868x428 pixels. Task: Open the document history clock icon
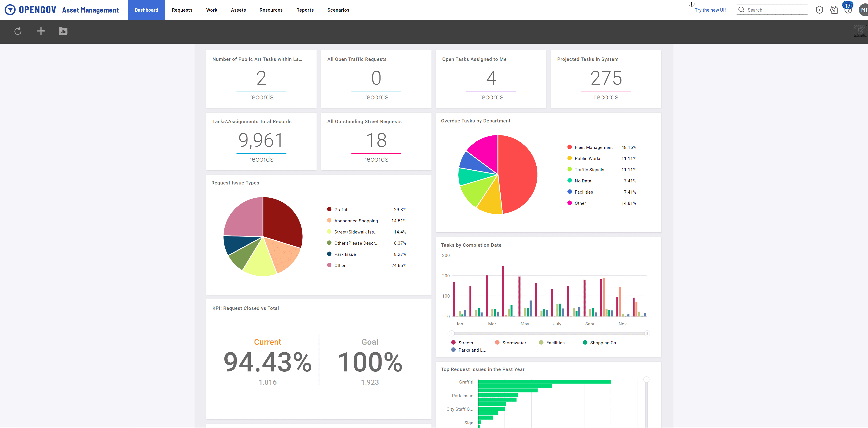(834, 10)
